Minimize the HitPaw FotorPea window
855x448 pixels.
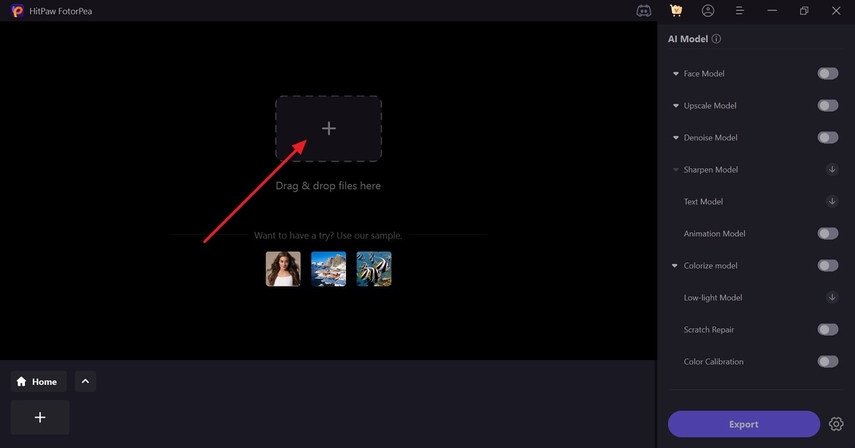pos(772,11)
